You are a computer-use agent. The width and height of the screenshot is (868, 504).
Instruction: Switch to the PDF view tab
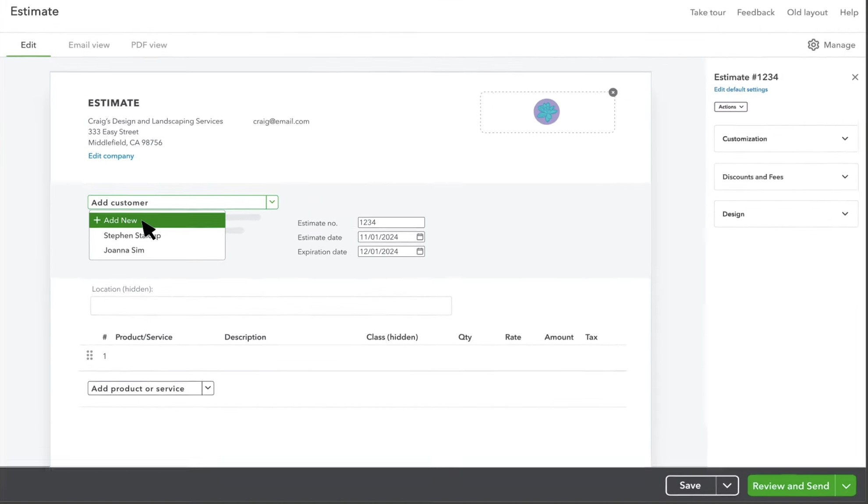click(x=149, y=45)
